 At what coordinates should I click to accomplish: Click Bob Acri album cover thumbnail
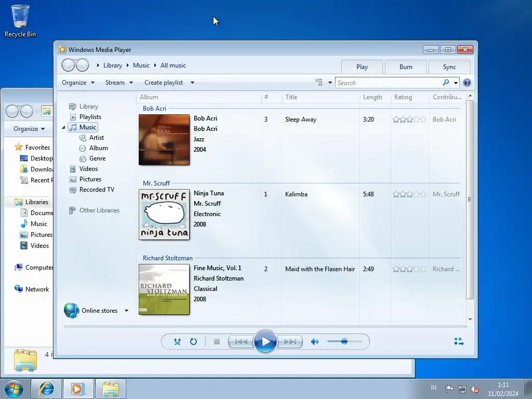click(x=164, y=140)
